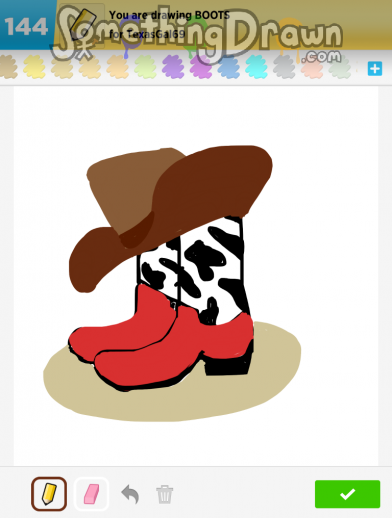The image size is (392, 518).
Task: Add more colors with the plus button
Action: point(375,69)
